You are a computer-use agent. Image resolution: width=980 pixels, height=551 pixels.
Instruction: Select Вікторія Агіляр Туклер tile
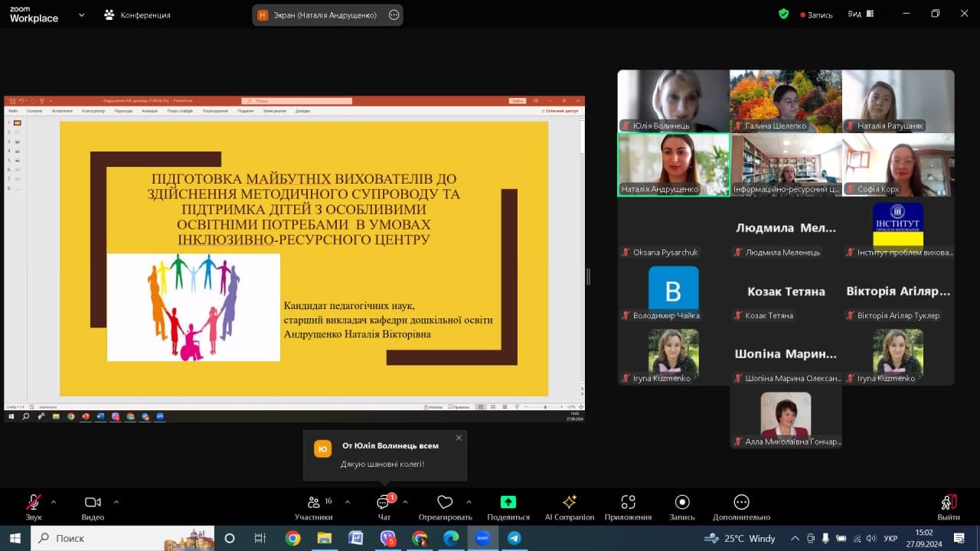(x=898, y=292)
